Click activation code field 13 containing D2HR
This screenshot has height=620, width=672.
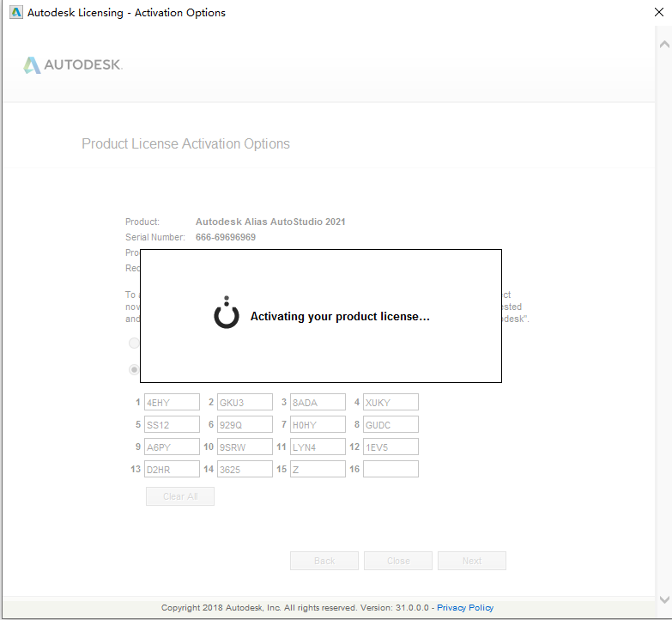click(172, 469)
